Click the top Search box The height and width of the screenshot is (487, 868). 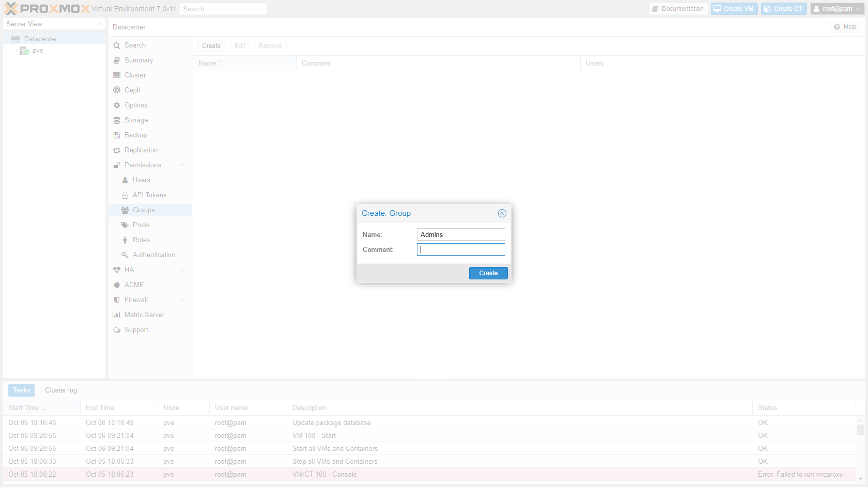point(223,9)
